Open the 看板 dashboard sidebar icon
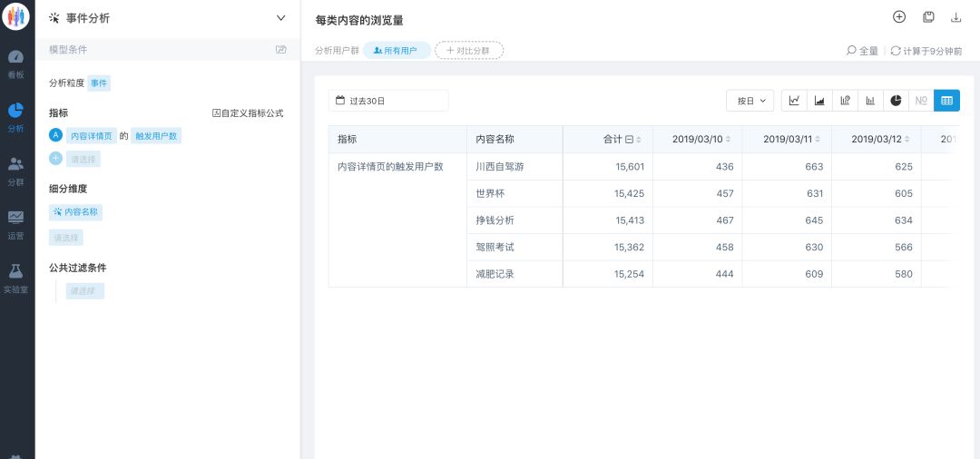 16,62
